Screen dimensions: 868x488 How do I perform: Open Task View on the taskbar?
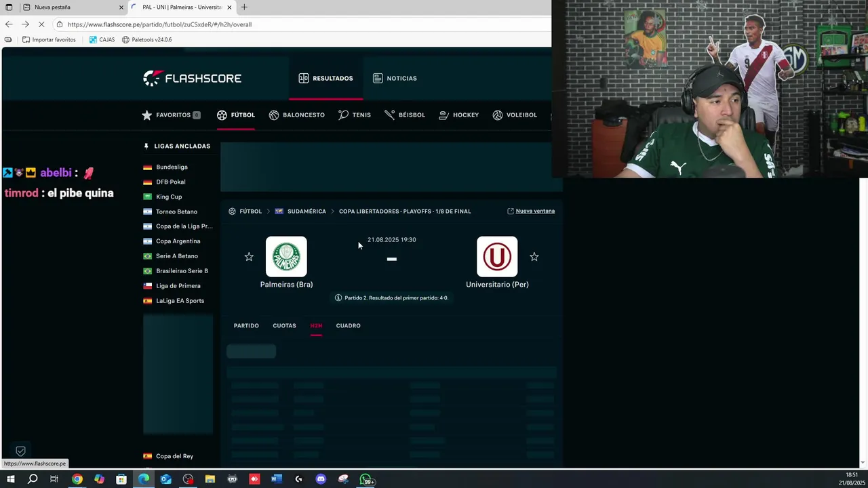point(54,479)
